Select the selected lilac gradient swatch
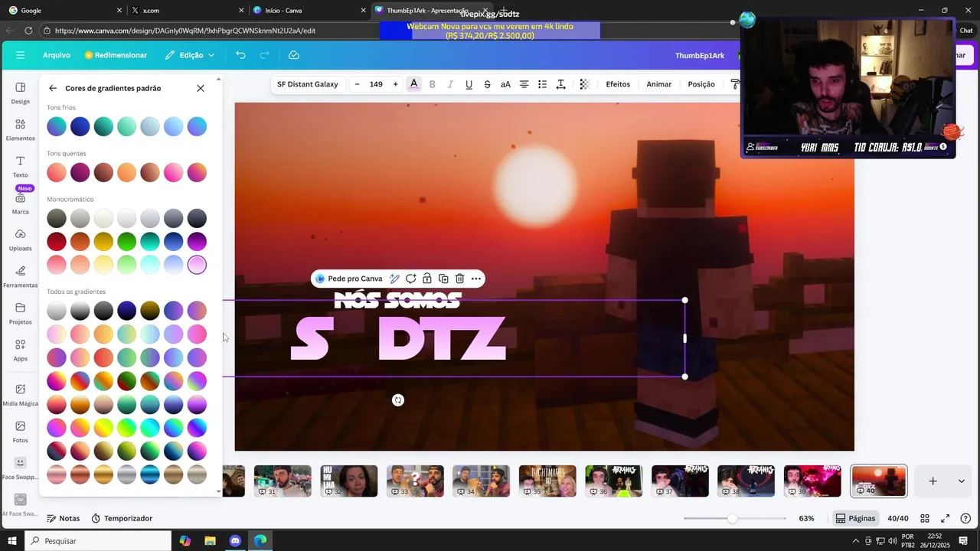The width and height of the screenshot is (980, 551). 197,265
